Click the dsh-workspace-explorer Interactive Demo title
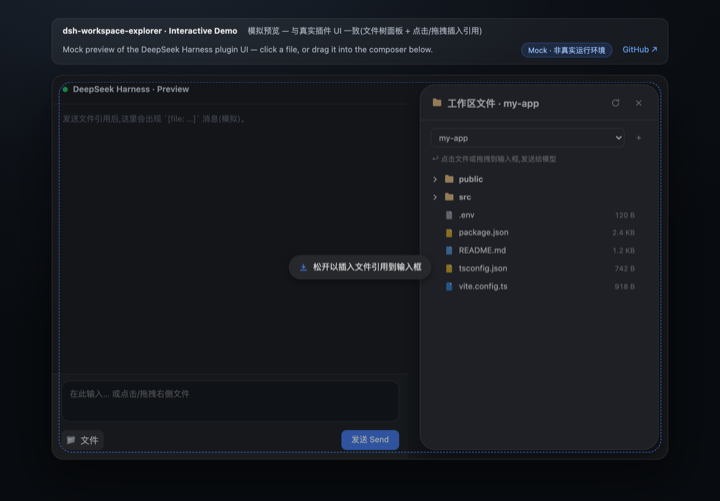Image resolution: width=720 pixels, height=501 pixels. (150, 31)
